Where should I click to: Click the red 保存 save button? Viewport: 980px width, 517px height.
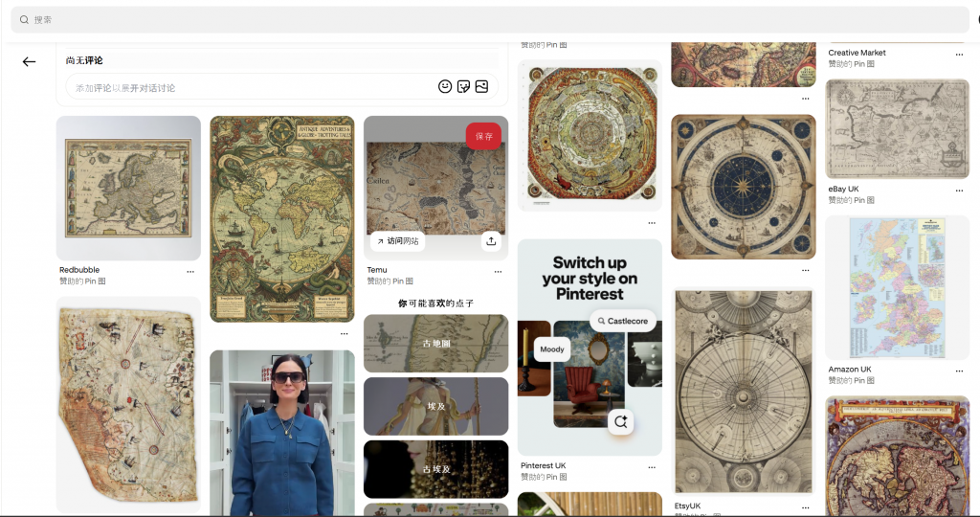pyautogui.click(x=484, y=136)
